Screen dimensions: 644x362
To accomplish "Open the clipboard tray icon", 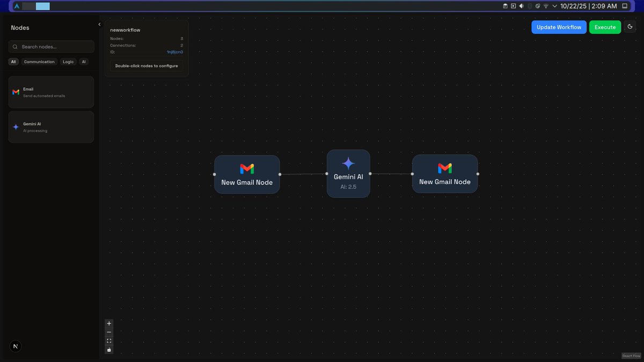I will pyautogui.click(x=505, y=6).
